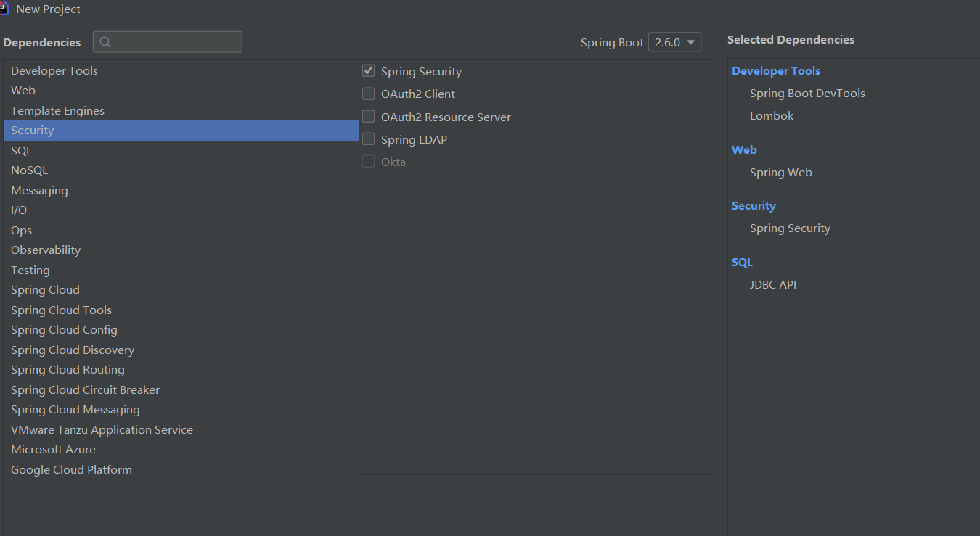The width and height of the screenshot is (980, 536).
Task: Open the Microsoft Azure category
Action: pyautogui.click(x=181, y=450)
